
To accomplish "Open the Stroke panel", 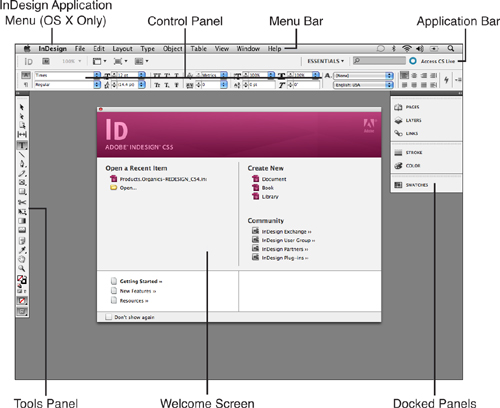I will tap(408, 152).
